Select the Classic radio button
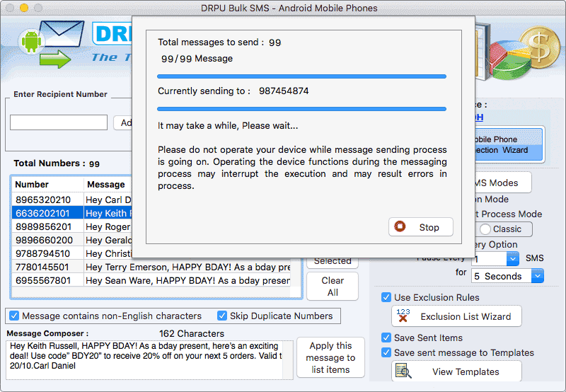Screen dimensions: 566x392 coord(485,229)
